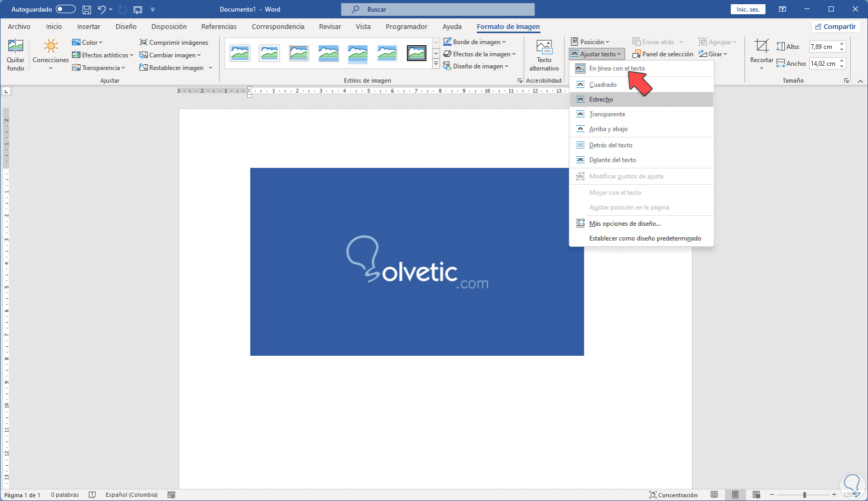
Task: Select the black-bordered picture style thumbnail
Action: point(417,53)
